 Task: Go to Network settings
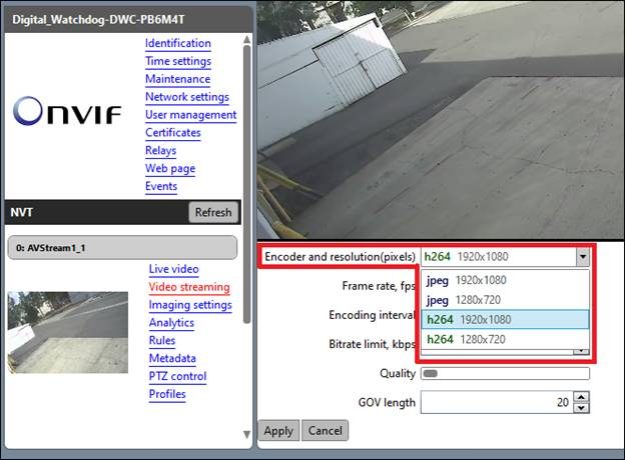click(186, 97)
